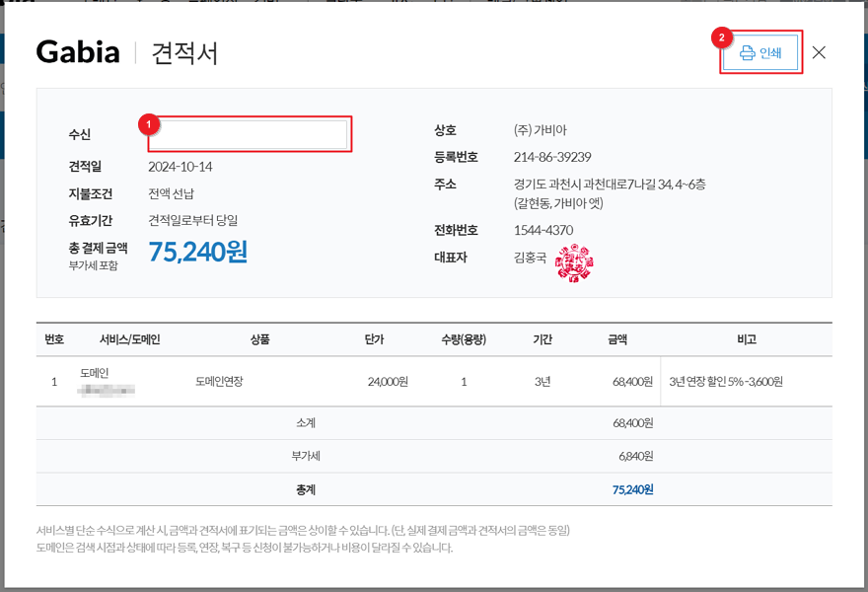This screenshot has height=592, width=868.
Task: Click the 단가 column header
Action: [x=374, y=339]
